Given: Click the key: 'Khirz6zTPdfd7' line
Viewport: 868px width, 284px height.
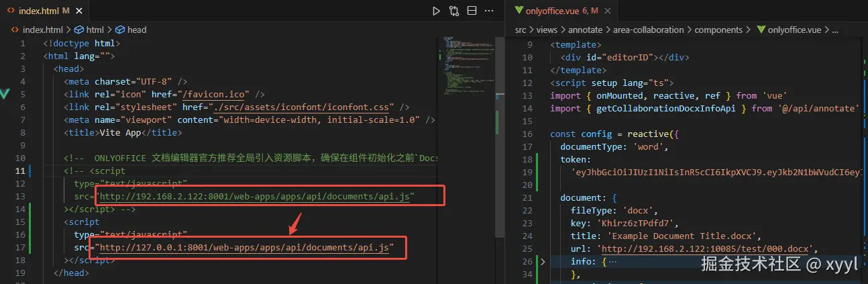Looking at the screenshot, I should [x=625, y=223].
